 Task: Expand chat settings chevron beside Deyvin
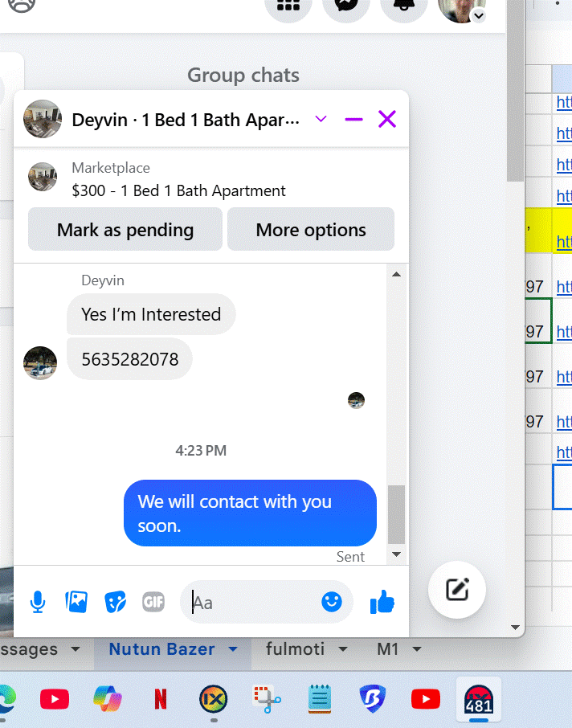321,119
